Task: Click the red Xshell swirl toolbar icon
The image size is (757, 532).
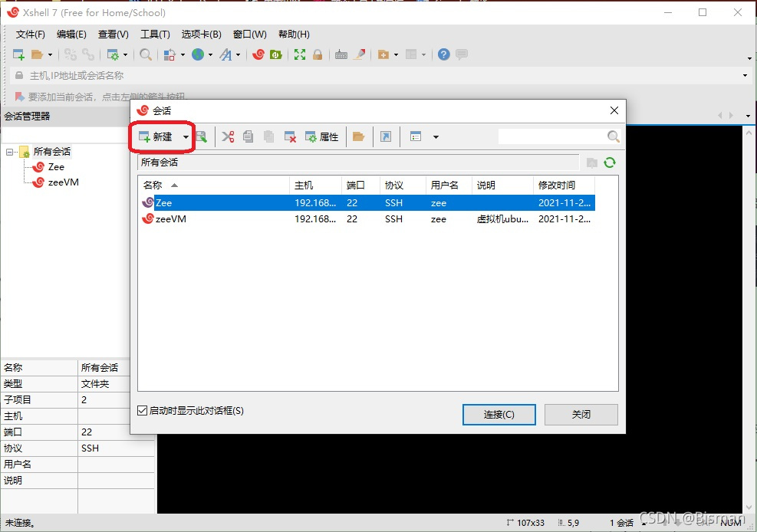Action: (x=258, y=54)
